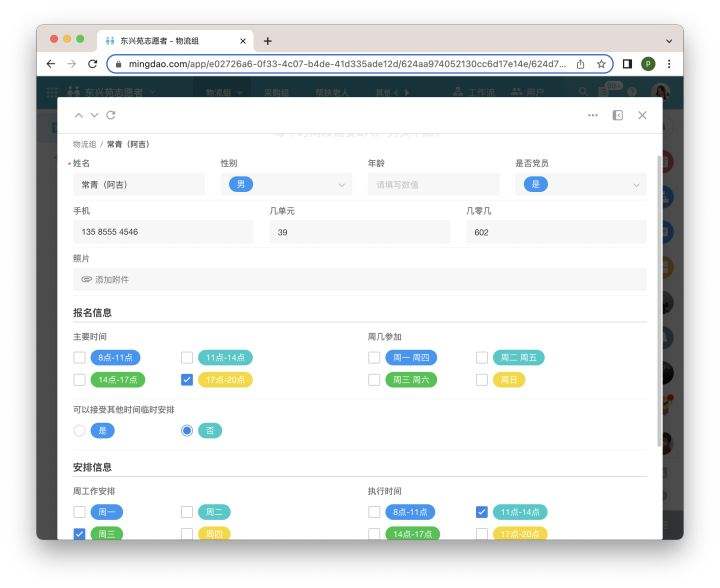This screenshot has width=720, height=588.
Task: Select 是 radio for 可以接受其他时间临时安排
Action: [x=79, y=431]
